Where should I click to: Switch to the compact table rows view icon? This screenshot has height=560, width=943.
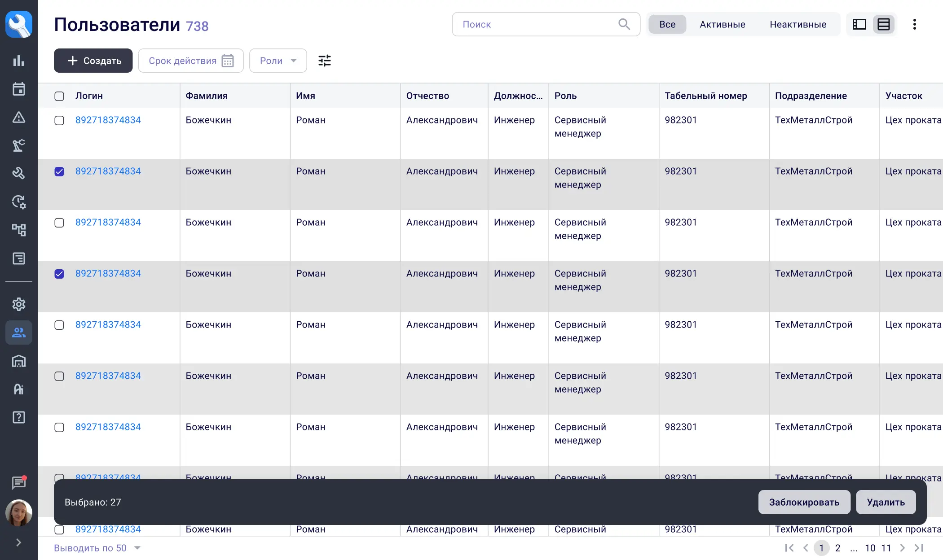883,24
